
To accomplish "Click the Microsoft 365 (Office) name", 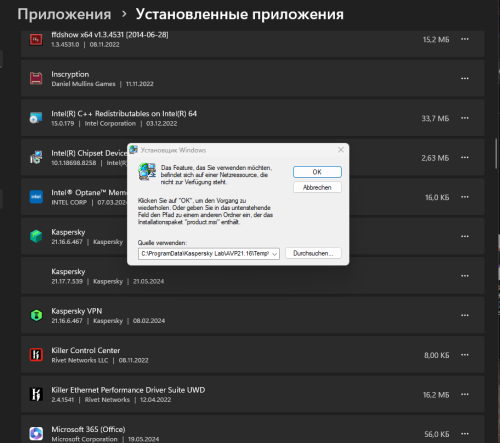I will pos(88,429).
